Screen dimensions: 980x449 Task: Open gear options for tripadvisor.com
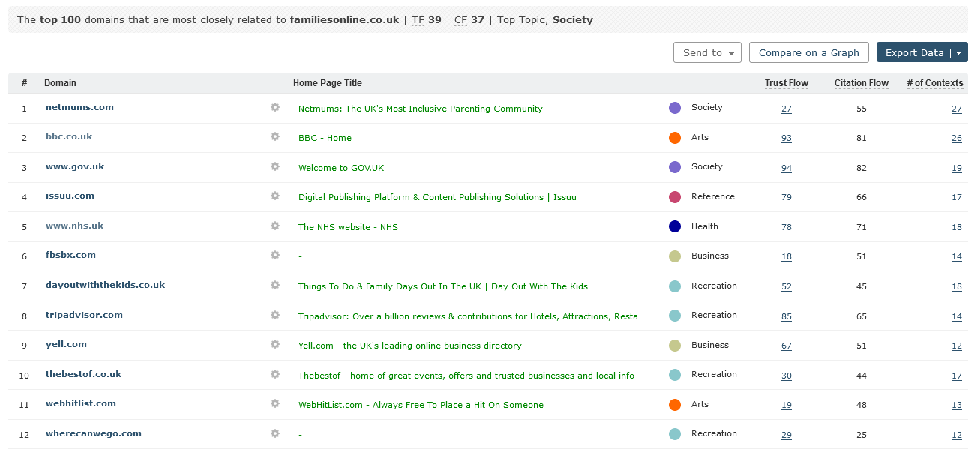coord(275,315)
